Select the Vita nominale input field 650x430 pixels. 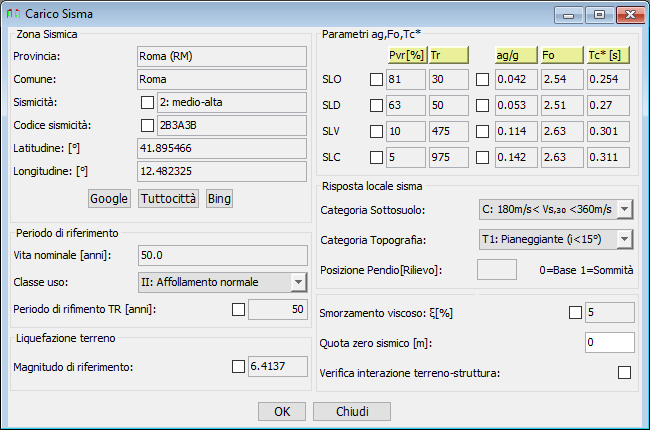tap(223, 255)
